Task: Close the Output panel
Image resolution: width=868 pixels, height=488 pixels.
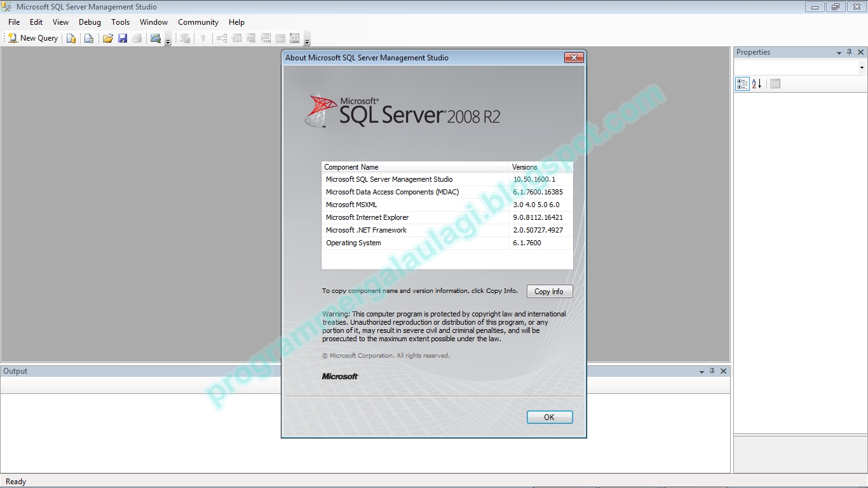Action: point(723,371)
